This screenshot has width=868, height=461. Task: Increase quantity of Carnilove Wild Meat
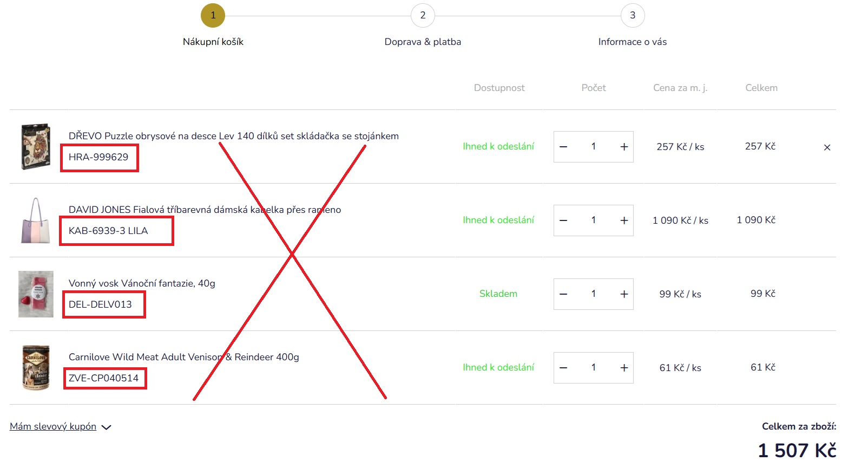tap(624, 368)
